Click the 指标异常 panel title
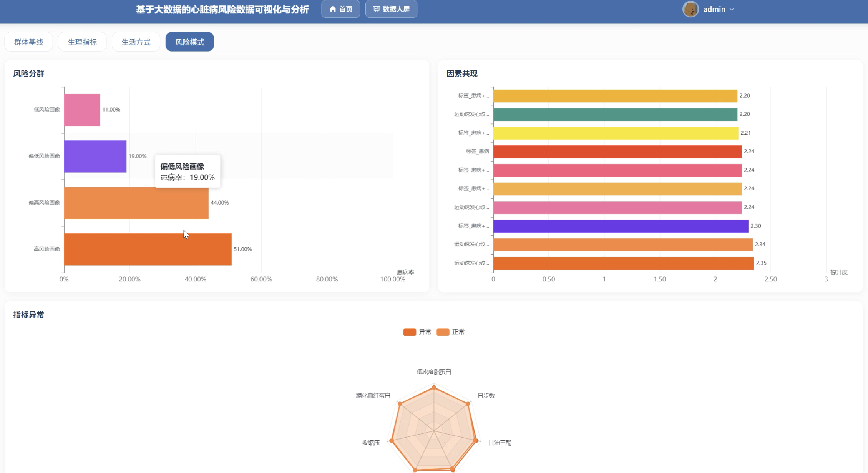The image size is (868, 473). click(x=29, y=315)
